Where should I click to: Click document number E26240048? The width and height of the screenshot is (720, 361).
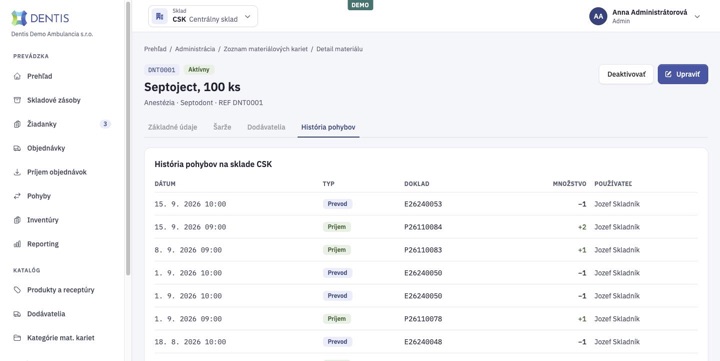click(423, 342)
